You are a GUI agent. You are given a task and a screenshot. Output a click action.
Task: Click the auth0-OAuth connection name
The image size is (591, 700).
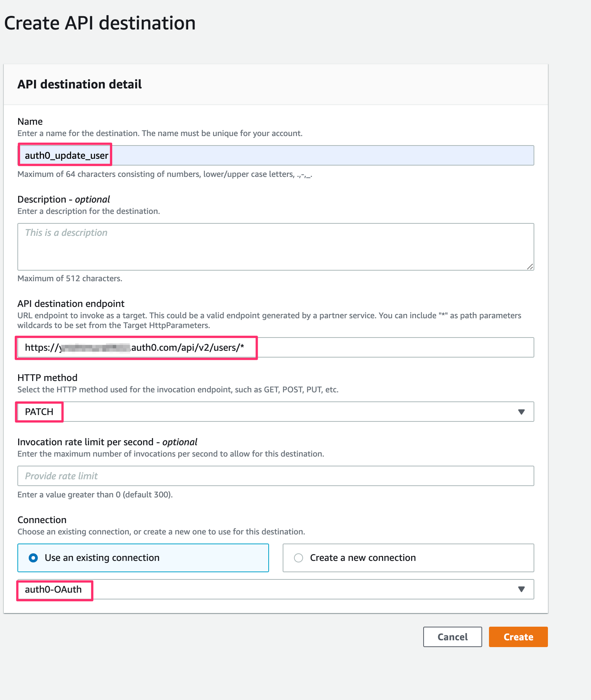tap(53, 589)
